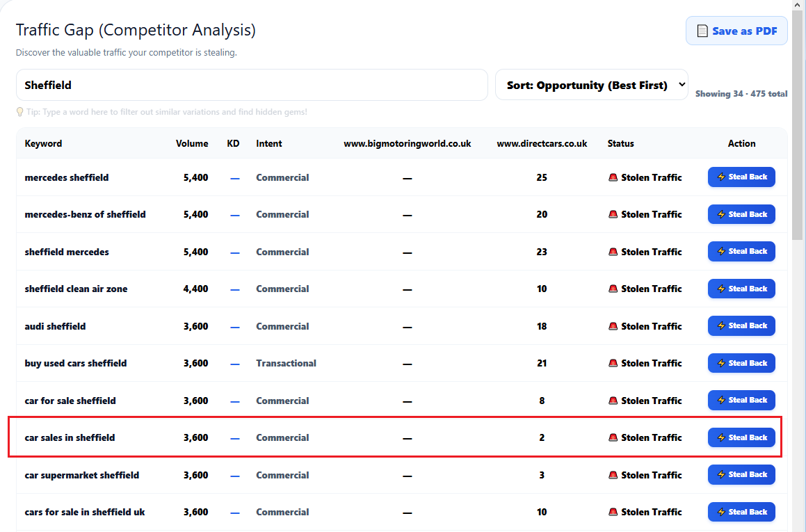The height and width of the screenshot is (532, 806).
Task: Steal Back buy used cars sheffield
Action: (741, 363)
